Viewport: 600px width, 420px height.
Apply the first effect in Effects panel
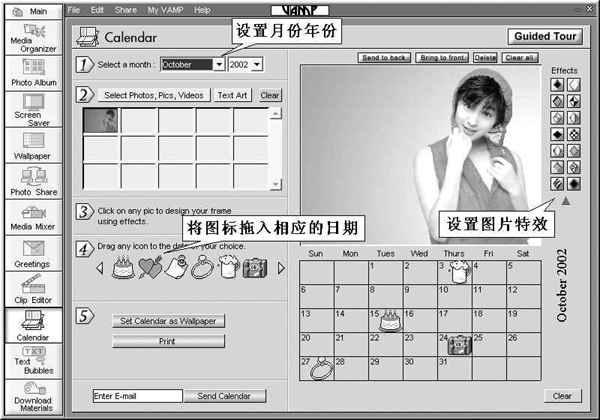[557, 85]
